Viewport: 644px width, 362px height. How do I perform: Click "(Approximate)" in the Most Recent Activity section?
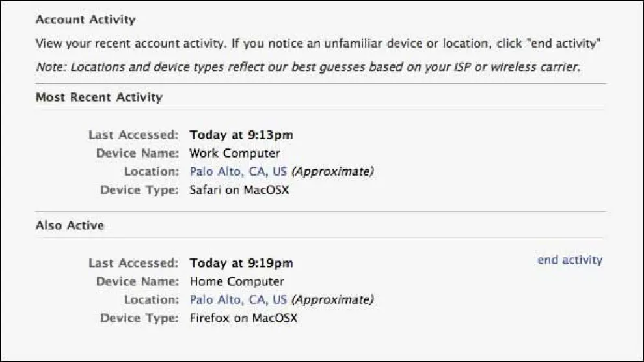[332, 172]
